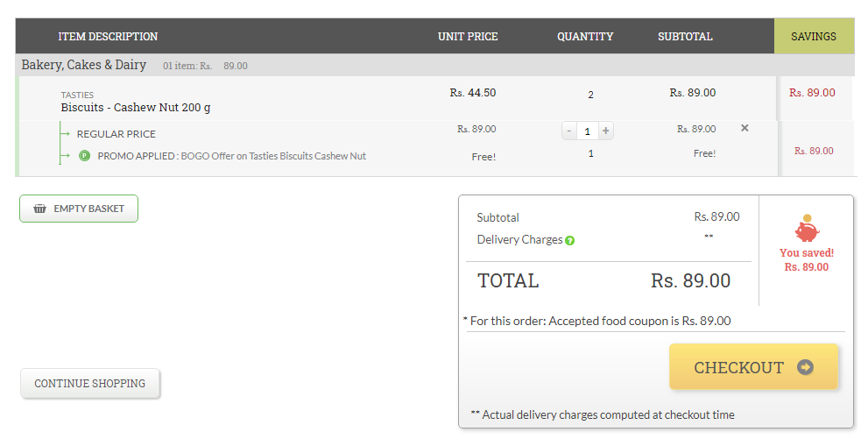The image size is (868, 446).
Task: Increase quantity with the plus button
Action: 605,131
